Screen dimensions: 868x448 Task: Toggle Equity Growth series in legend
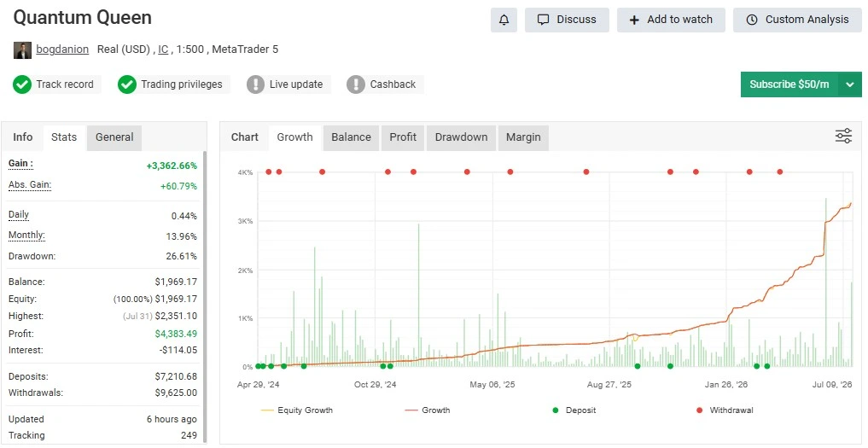(x=297, y=410)
